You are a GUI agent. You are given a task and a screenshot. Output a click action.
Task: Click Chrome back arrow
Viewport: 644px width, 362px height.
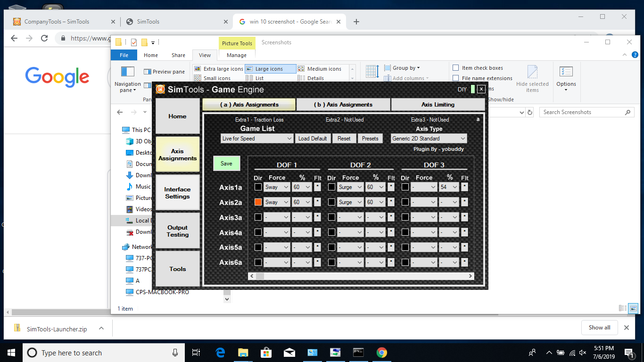click(14, 39)
